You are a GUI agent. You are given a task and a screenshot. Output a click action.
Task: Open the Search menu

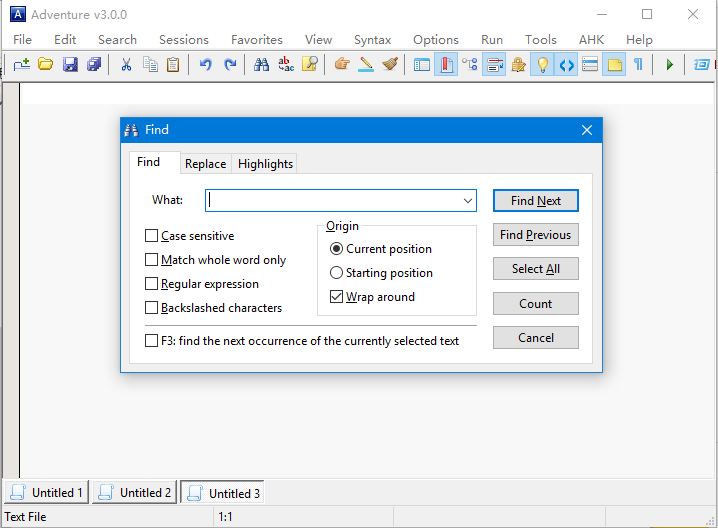(x=117, y=40)
